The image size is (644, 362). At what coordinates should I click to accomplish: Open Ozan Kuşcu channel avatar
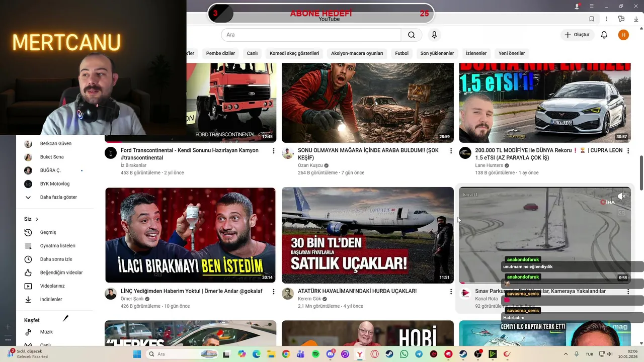click(x=288, y=153)
